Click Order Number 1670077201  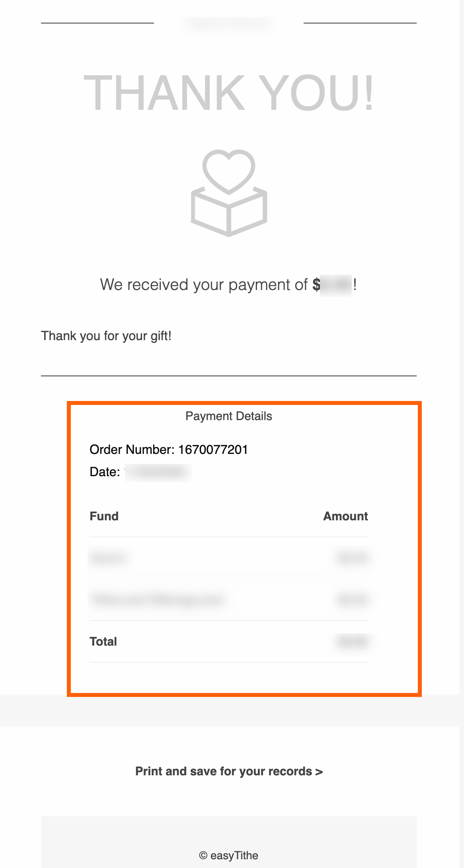(169, 450)
